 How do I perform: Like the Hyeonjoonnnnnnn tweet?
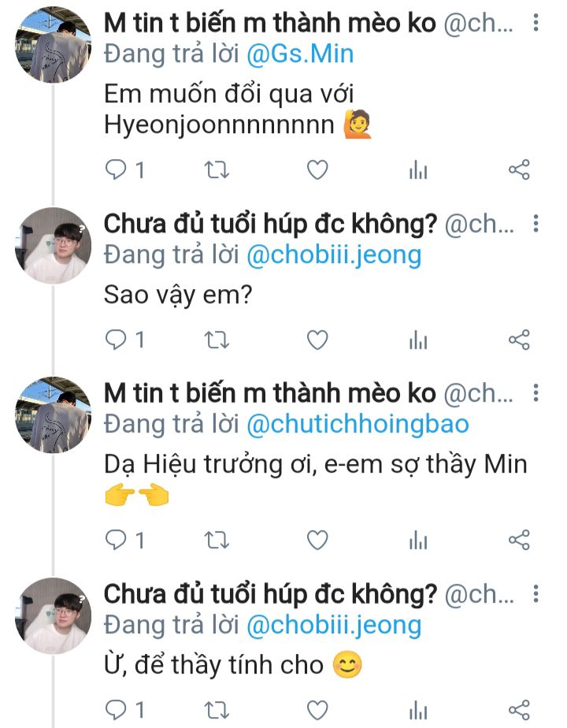pos(317,169)
